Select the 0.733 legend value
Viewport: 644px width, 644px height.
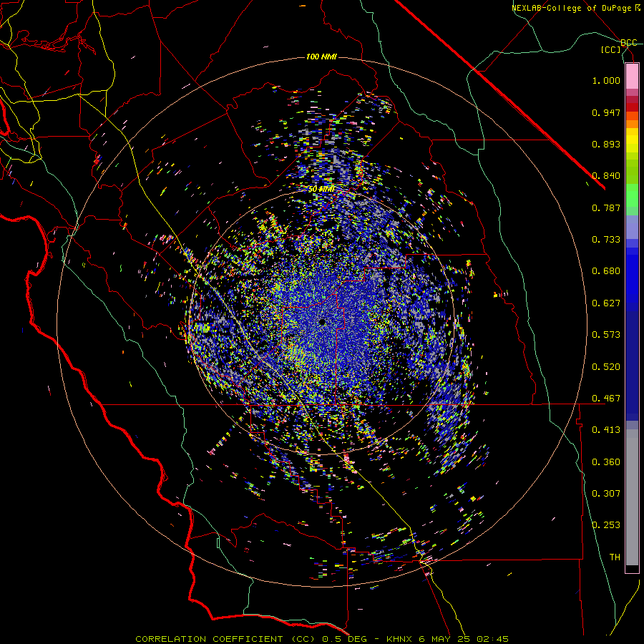pyautogui.click(x=606, y=240)
